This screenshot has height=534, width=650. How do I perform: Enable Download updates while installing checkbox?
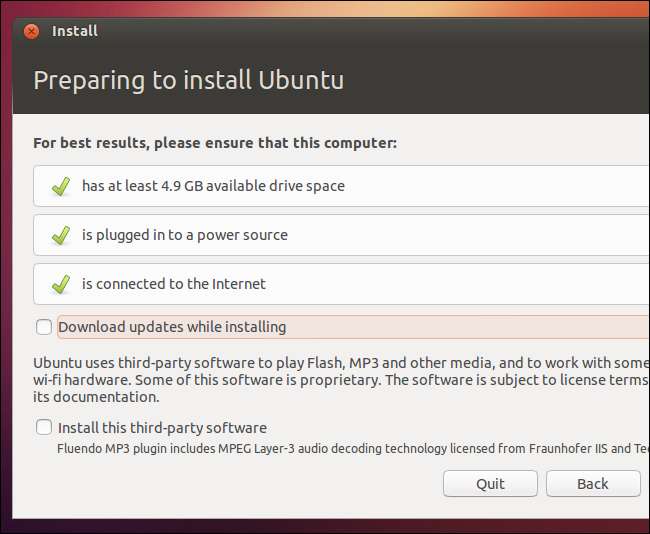(44, 327)
